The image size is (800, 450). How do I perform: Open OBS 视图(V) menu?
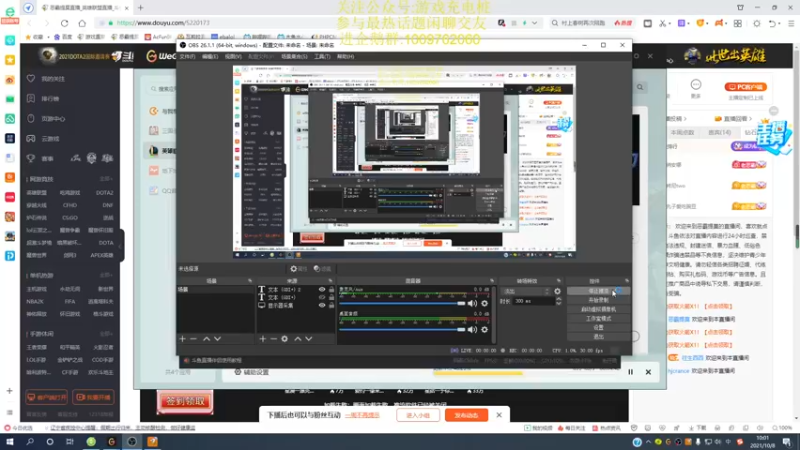coord(233,57)
